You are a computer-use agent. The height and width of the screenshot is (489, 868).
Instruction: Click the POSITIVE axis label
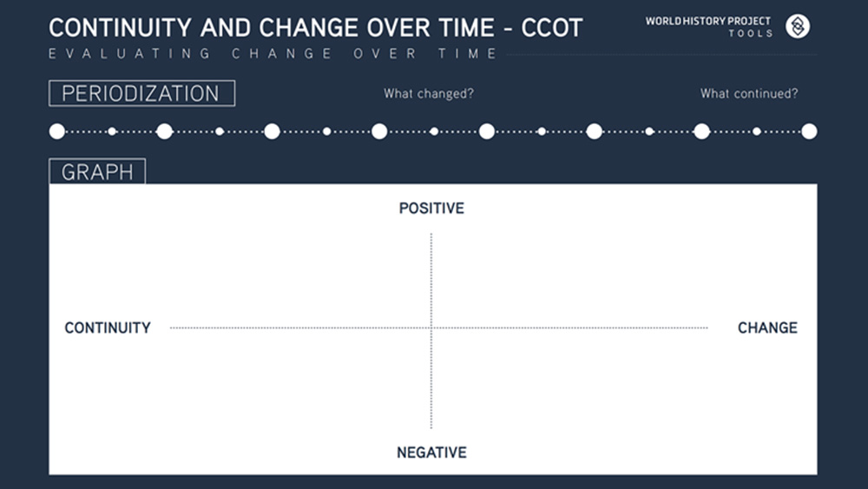pyautogui.click(x=431, y=208)
